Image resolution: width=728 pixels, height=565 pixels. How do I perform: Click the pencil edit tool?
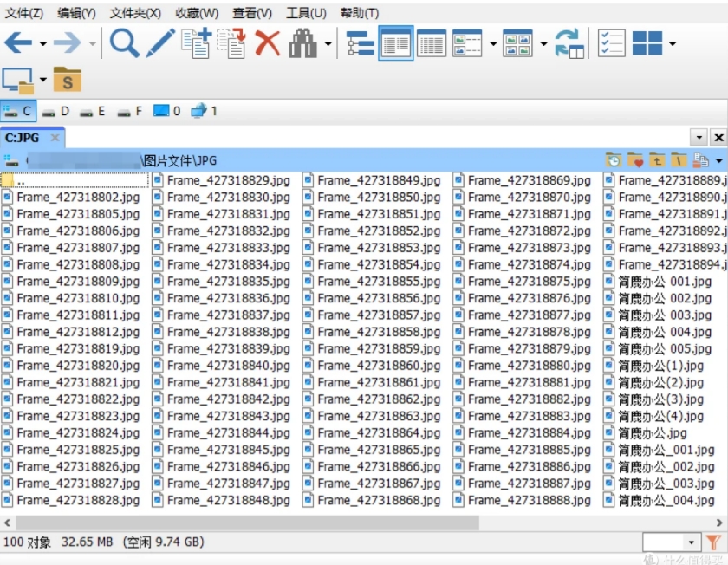160,43
